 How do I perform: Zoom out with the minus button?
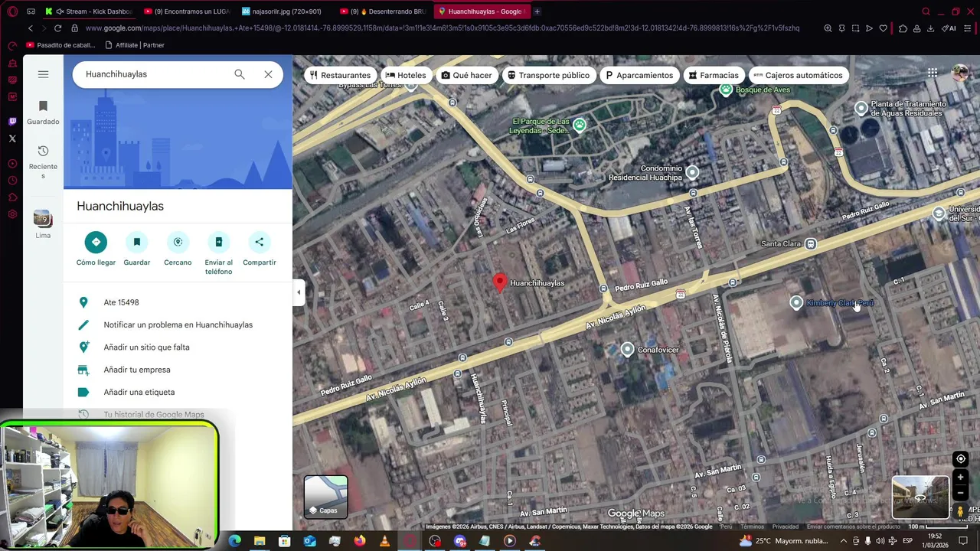[961, 493]
